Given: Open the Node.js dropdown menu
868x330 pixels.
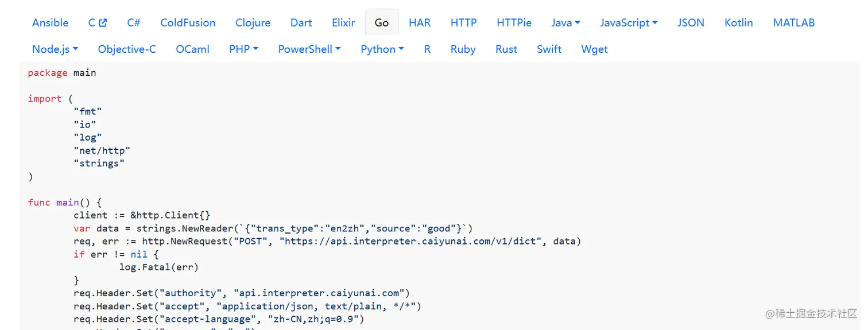Looking at the screenshot, I should [55, 49].
